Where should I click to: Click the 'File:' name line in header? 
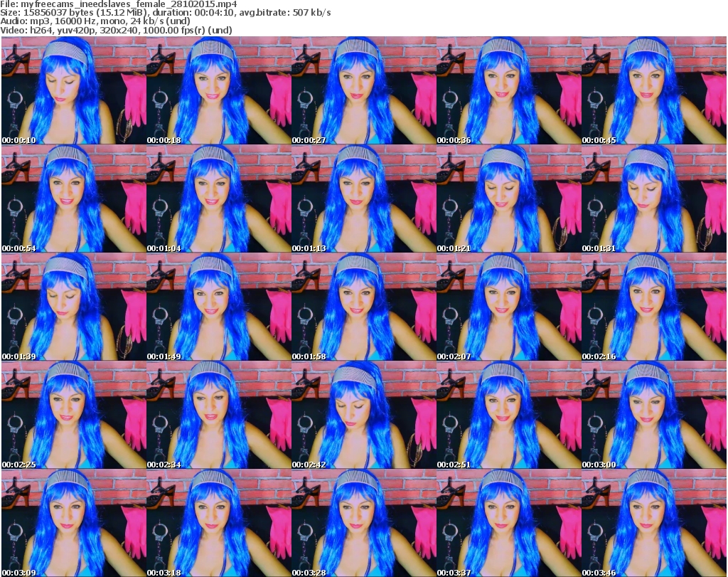(x=119, y=4)
